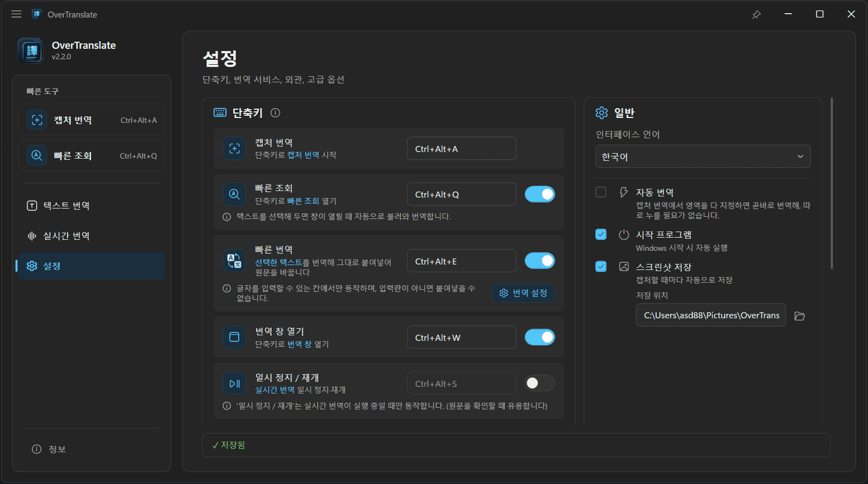Click the keyboard icon in 단축키 header
The height and width of the screenshot is (484, 868).
(x=220, y=112)
